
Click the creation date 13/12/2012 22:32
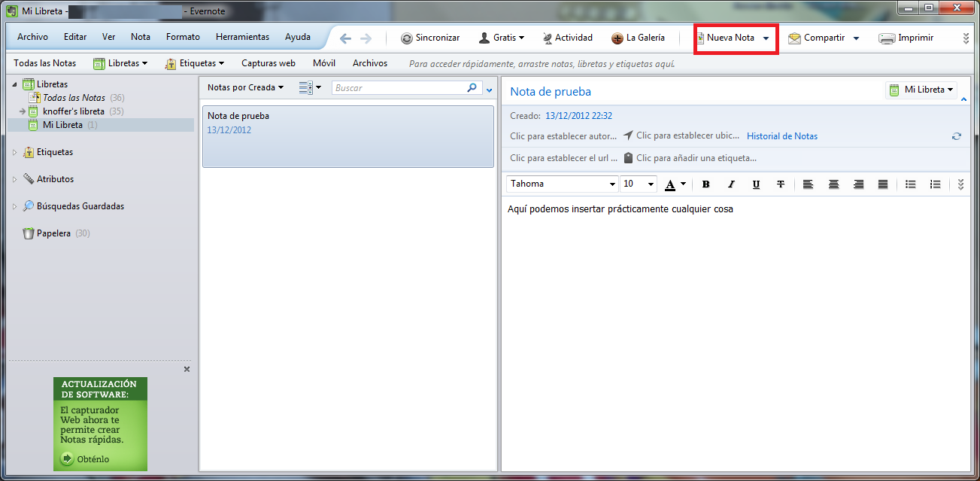click(x=578, y=116)
